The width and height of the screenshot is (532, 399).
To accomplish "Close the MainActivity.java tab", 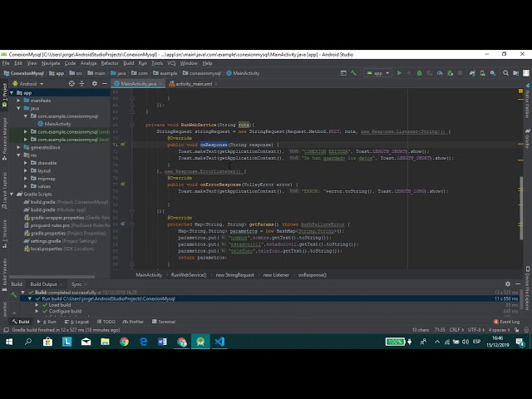I will pyautogui.click(x=160, y=84).
